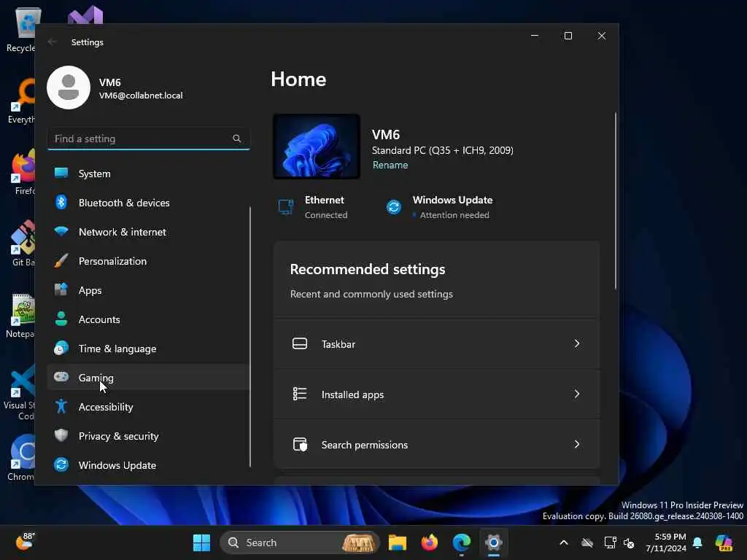Open Network & internet settings

click(x=149, y=232)
